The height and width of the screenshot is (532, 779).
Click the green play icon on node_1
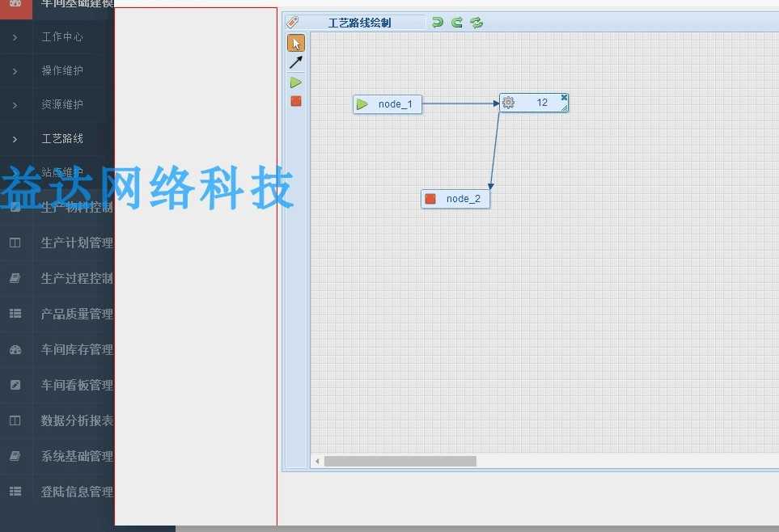click(362, 104)
